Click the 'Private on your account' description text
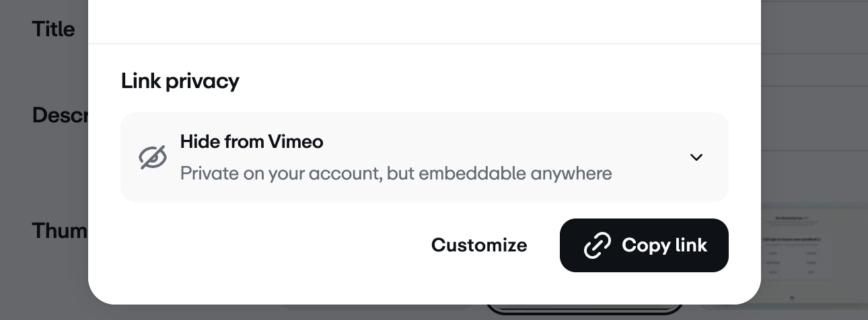Screen dimensions: 868x320 coord(396,173)
